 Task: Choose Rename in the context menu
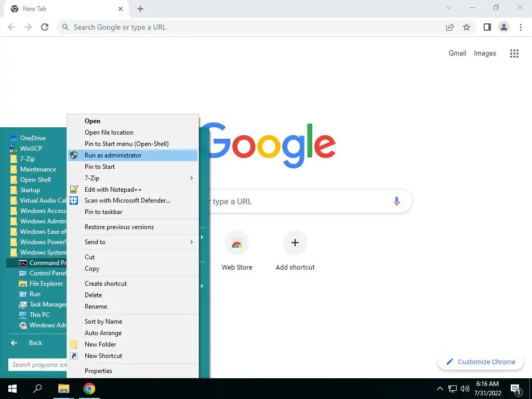(x=132, y=307)
